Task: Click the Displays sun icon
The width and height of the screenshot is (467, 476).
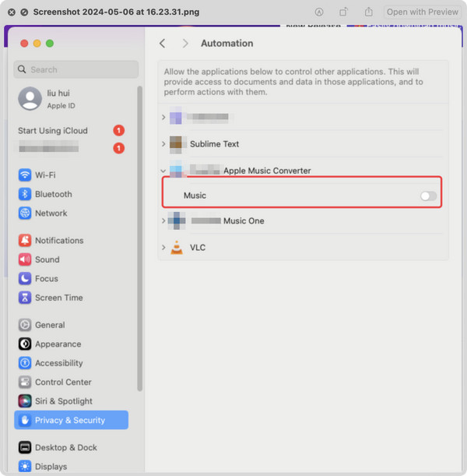Action: point(25,467)
